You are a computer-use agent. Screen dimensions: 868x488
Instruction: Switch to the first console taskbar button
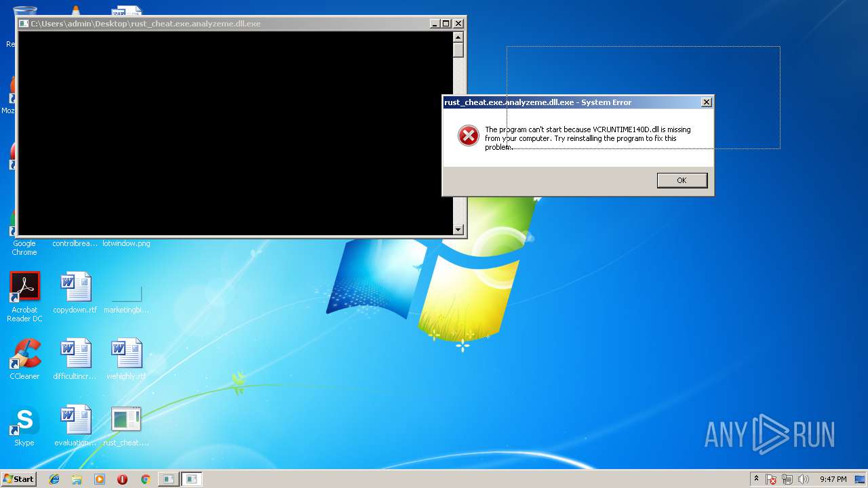point(167,479)
